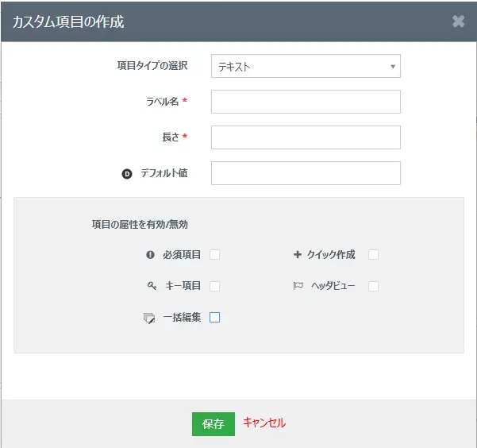Click the D icon beside デフォルト値

point(126,173)
